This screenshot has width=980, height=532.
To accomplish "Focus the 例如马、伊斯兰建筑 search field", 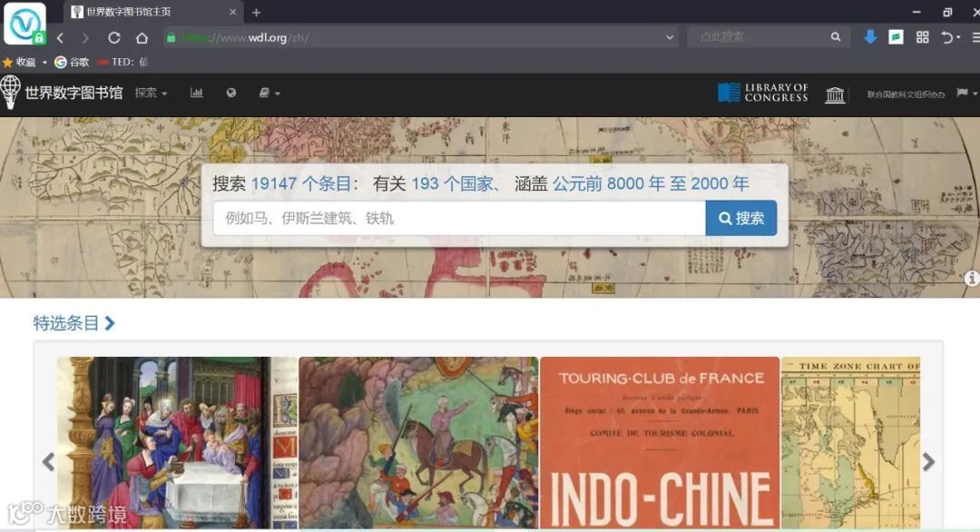I will coord(459,218).
